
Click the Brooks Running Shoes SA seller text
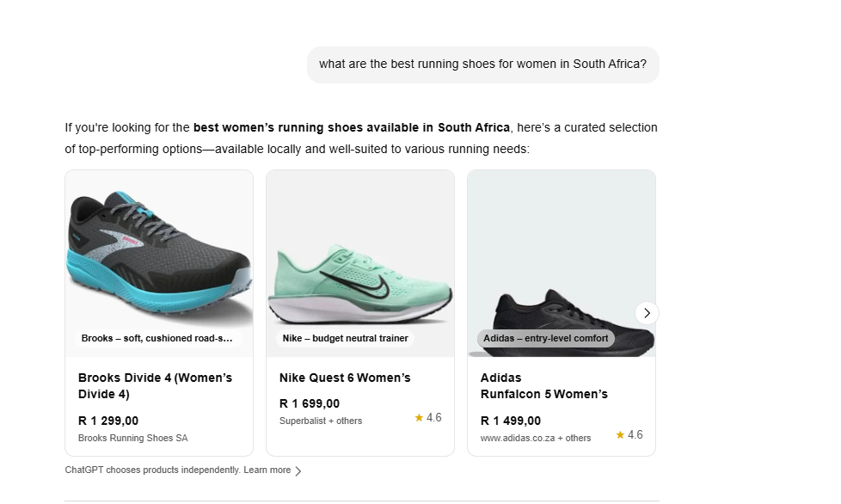pos(133,438)
